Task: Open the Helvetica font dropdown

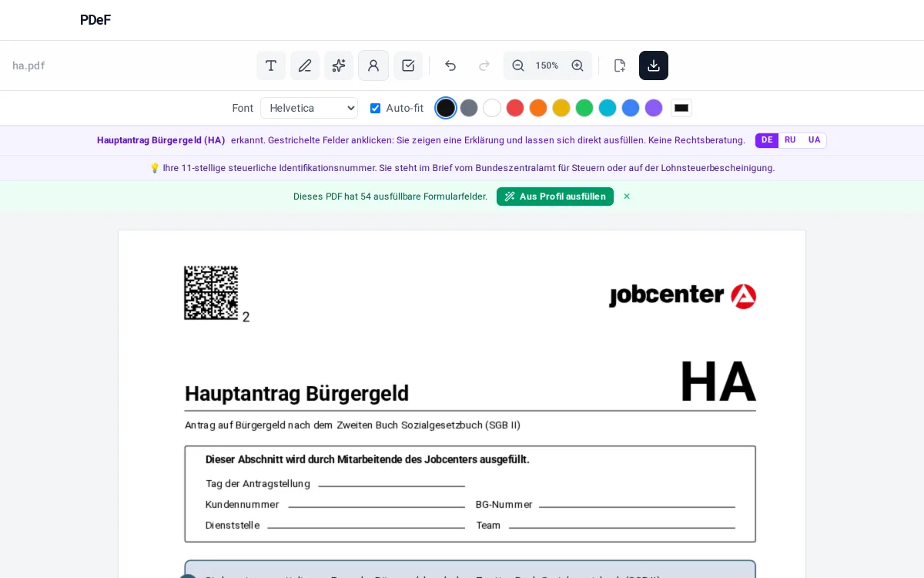Action: 309,108
